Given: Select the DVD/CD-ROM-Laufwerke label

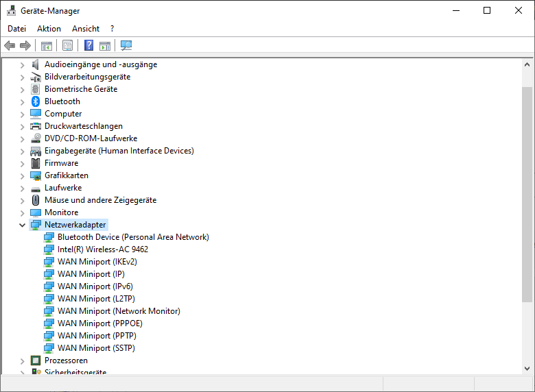Looking at the screenshot, I should point(91,138).
